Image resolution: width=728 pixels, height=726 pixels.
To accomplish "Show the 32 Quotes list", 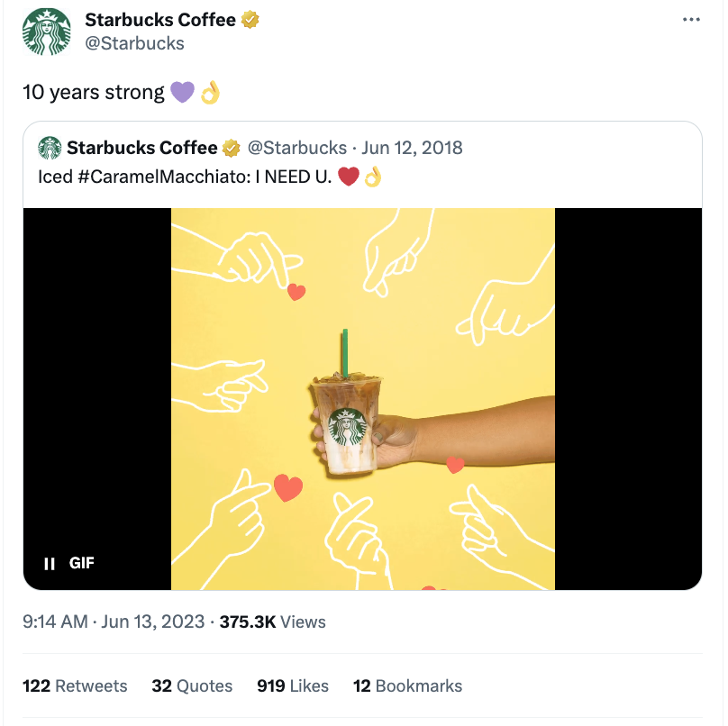I will [192, 686].
